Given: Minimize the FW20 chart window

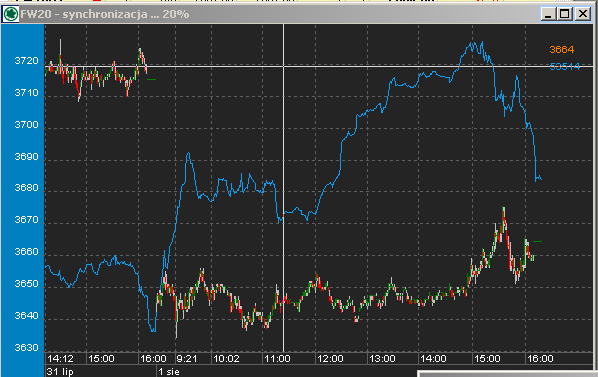Looking at the screenshot, I should [548, 14].
